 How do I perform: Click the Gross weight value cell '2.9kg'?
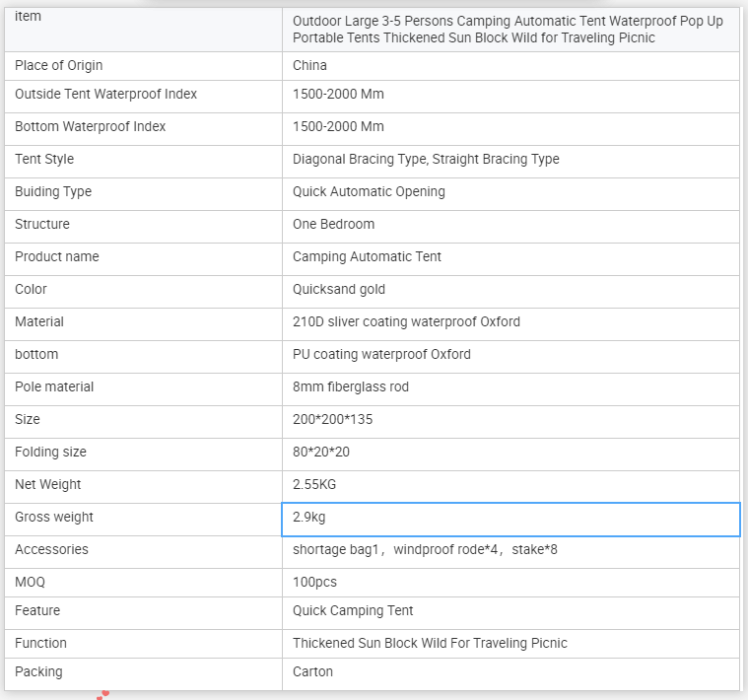[510, 518]
